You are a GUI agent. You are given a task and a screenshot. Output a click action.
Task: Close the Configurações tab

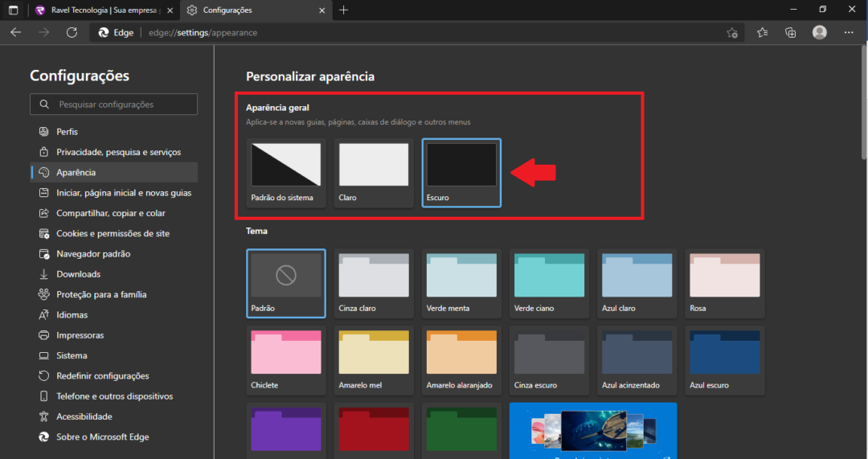tap(321, 10)
